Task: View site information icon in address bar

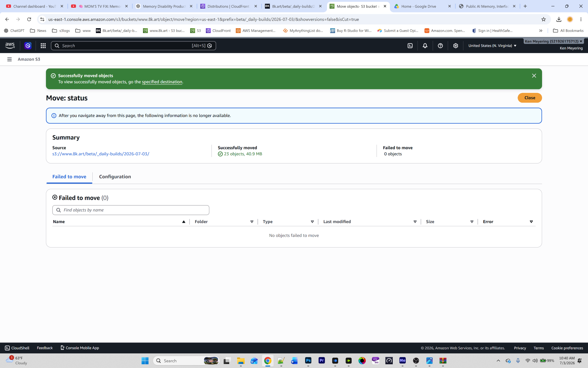Action: click(x=42, y=19)
